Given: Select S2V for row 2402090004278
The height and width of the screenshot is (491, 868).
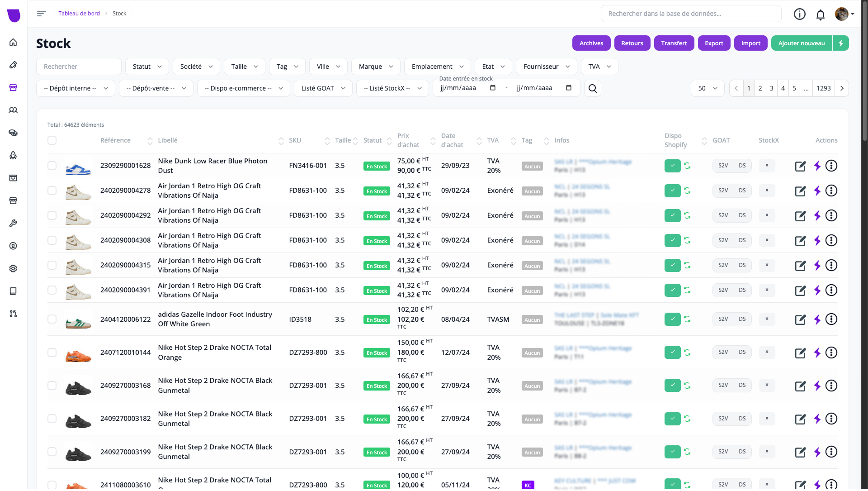Looking at the screenshot, I should coord(723,191).
